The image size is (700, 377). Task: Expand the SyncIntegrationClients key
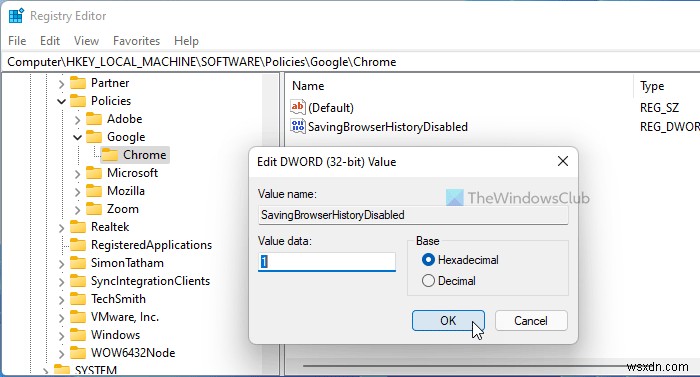tap(62, 281)
